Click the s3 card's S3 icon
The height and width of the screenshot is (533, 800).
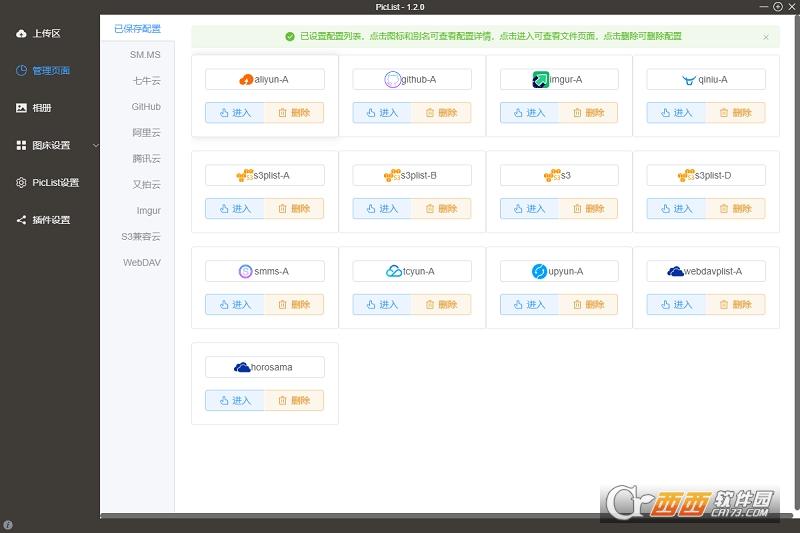(552, 175)
